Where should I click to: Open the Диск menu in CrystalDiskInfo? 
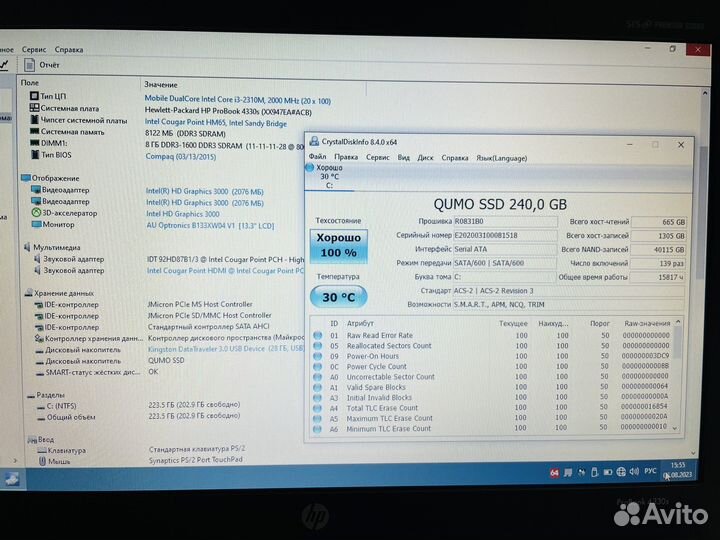[x=425, y=158]
